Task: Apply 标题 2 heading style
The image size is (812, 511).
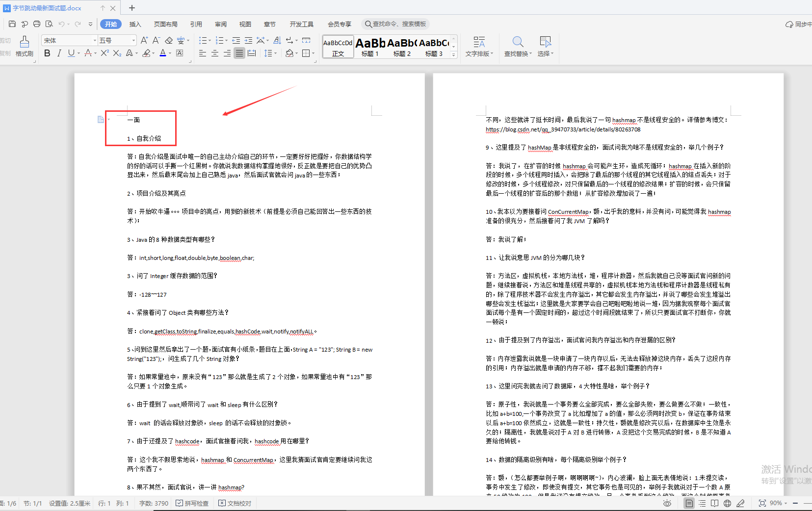Action: point(402,47)
